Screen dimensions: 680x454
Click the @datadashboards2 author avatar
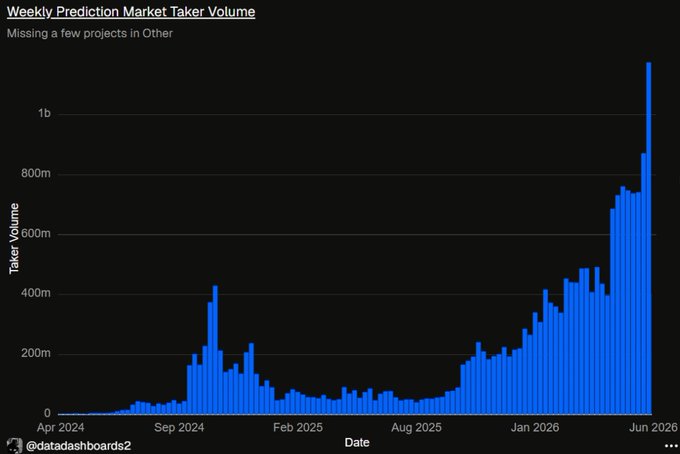[14, 446]
